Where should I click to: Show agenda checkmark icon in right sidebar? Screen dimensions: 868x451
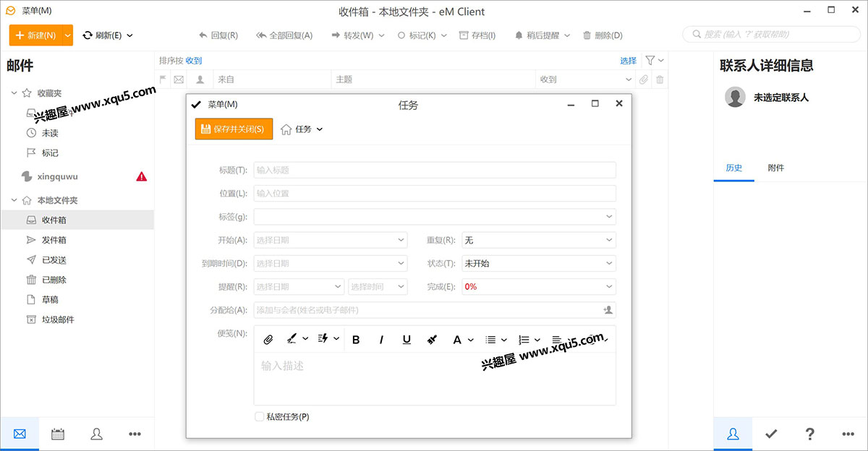(x=771, y=434)
